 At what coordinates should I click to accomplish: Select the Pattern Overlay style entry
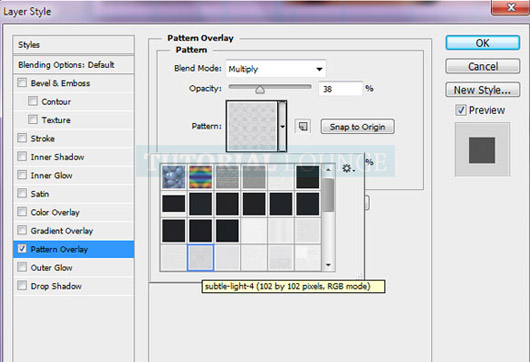pyautogui.click(x=74, y=249)
